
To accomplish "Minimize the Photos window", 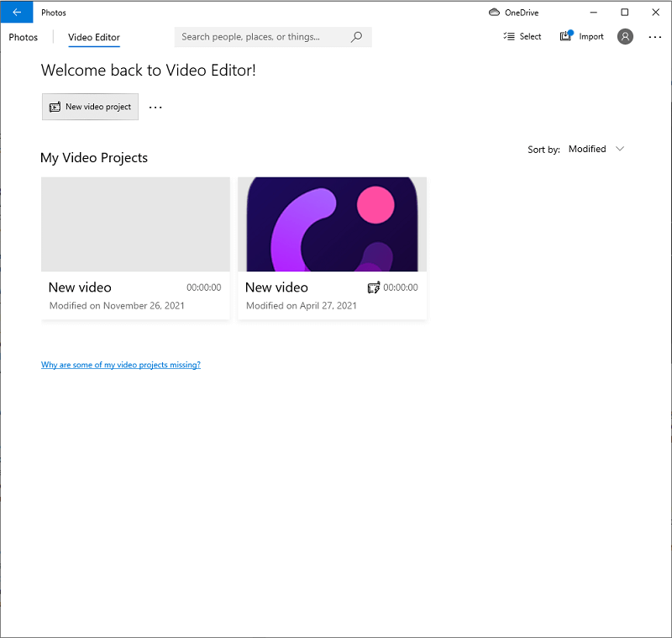I will pos(594,13).
